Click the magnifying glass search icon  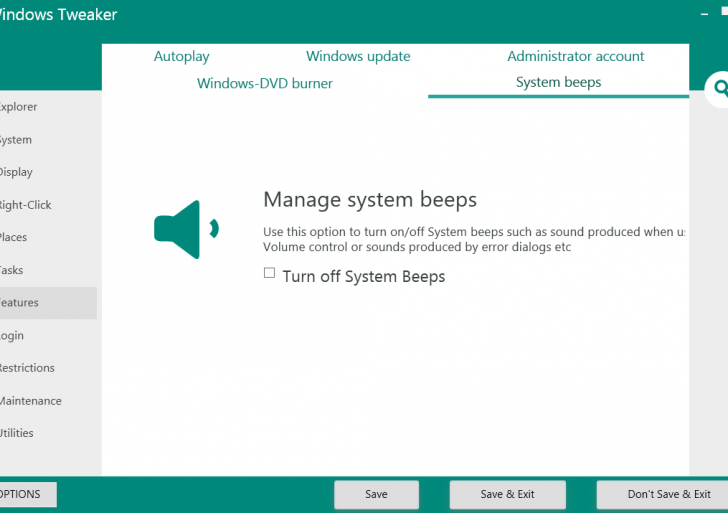(x=718, y=90)
